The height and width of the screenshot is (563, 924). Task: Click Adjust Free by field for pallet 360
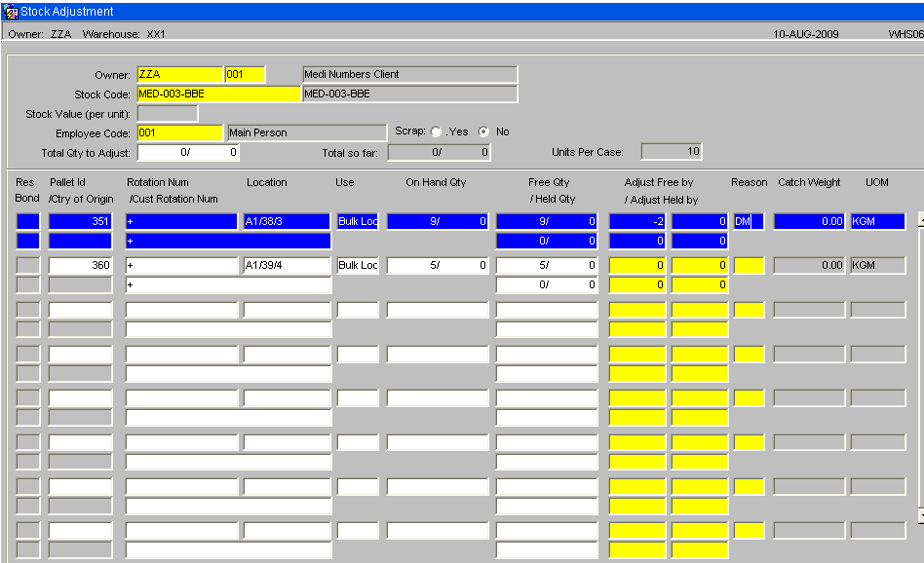coord(637,265)
